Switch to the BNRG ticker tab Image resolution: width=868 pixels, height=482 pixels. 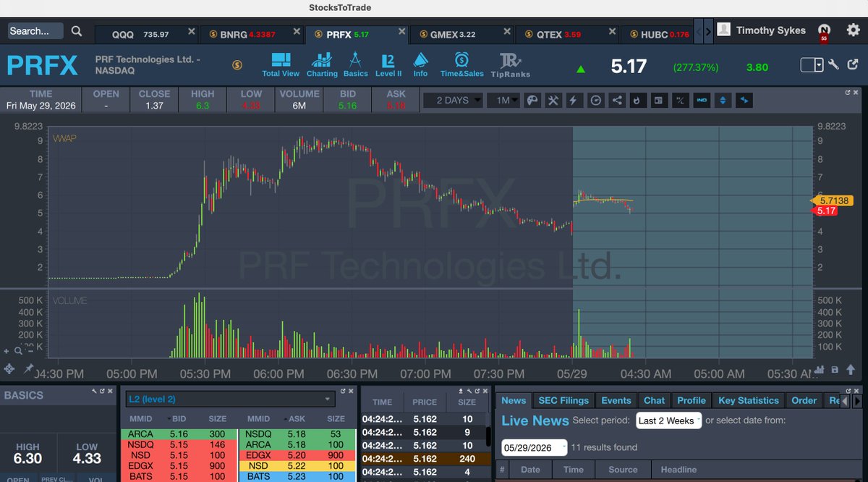point(251,34)
